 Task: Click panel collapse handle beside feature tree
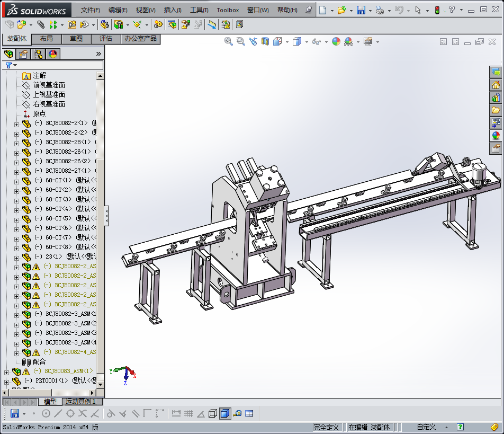107,216
